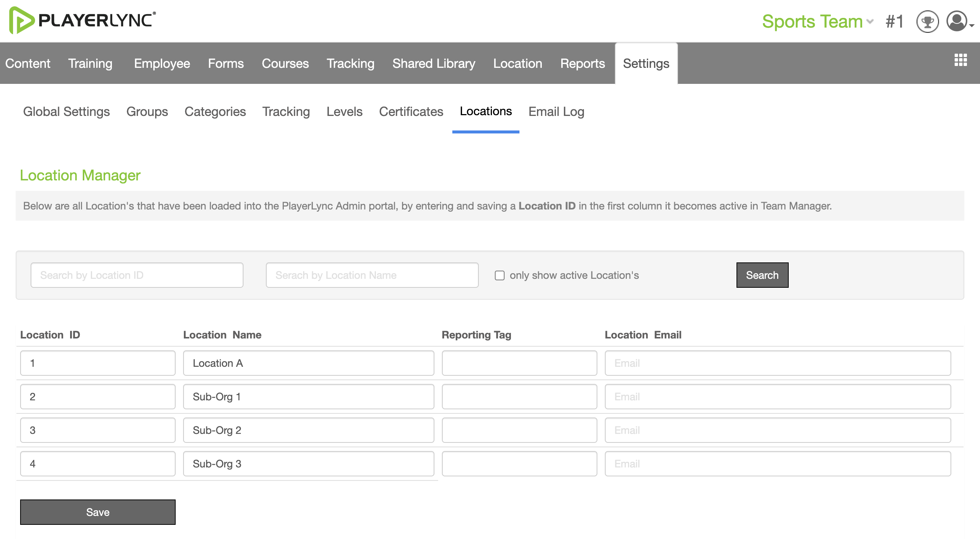
Task: Switch to the Email Log tab
Action: coord(556,111)
